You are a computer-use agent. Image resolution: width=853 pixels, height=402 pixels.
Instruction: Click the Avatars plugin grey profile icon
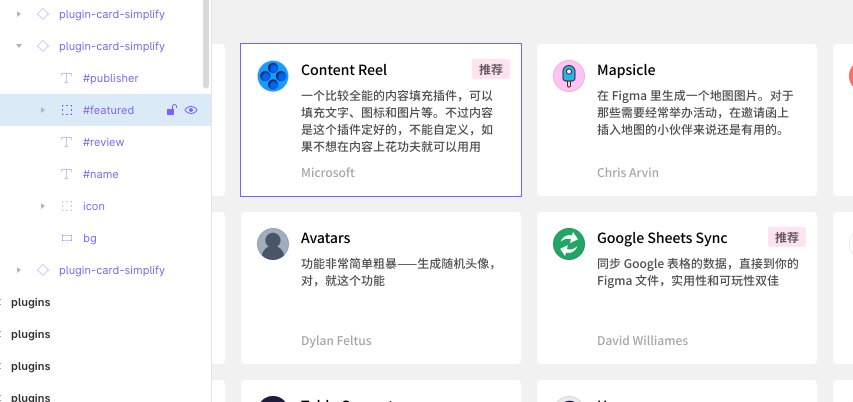pos(273,244)
